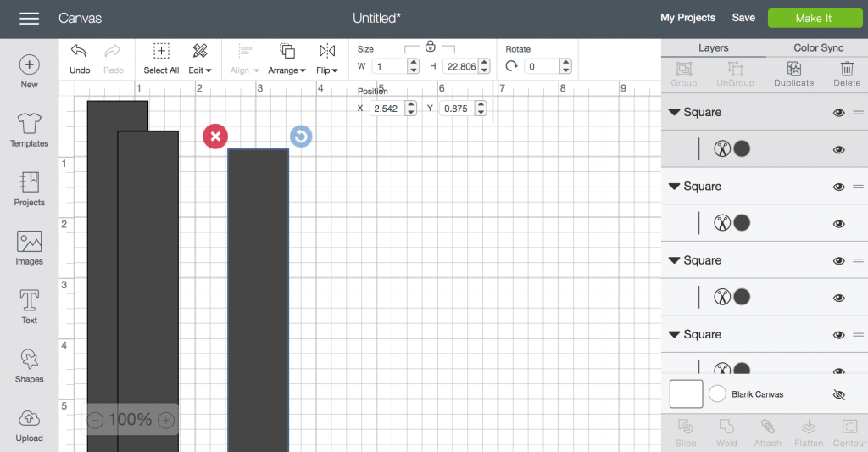Click the red delete handle on canvas
The width and height of the screenshot is (868, 452).
(215, 136)
